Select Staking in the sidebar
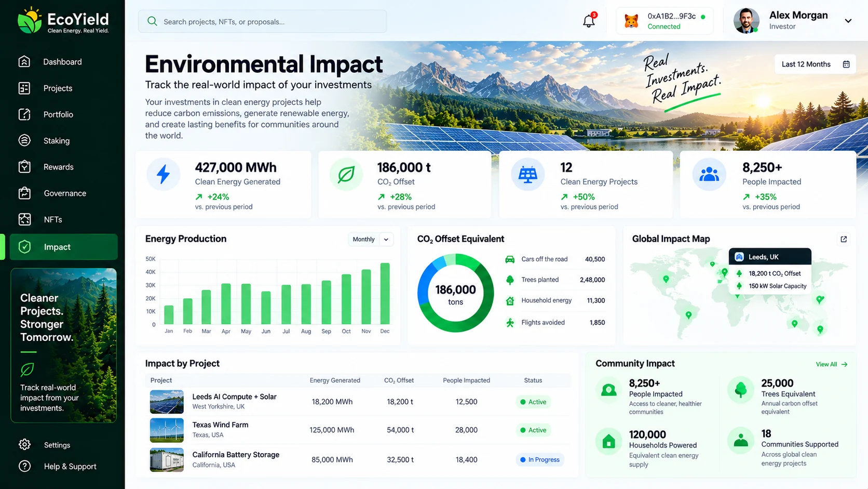 (x=62, y=141)
